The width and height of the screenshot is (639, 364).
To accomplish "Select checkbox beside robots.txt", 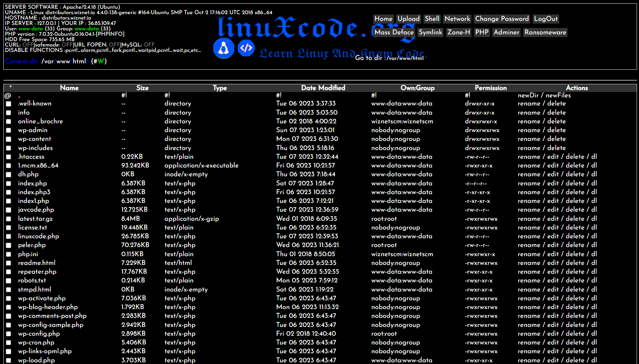I will [x=8, y=281].
